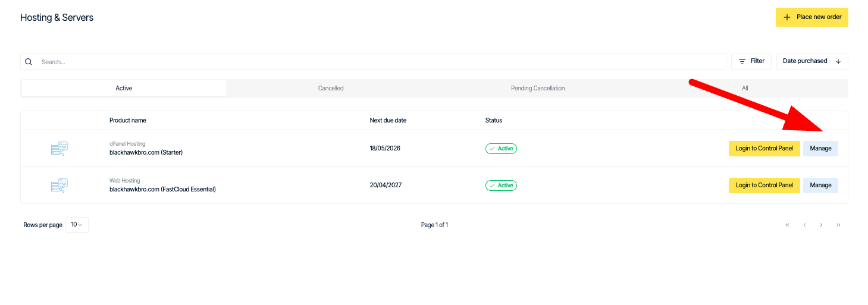Switch to Pending Cancellation tab

[537, 88]
